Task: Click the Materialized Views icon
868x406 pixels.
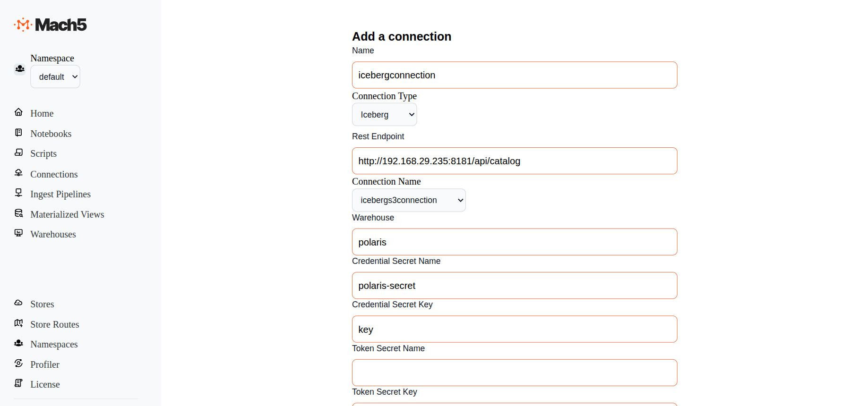Action: click(19, 213)
